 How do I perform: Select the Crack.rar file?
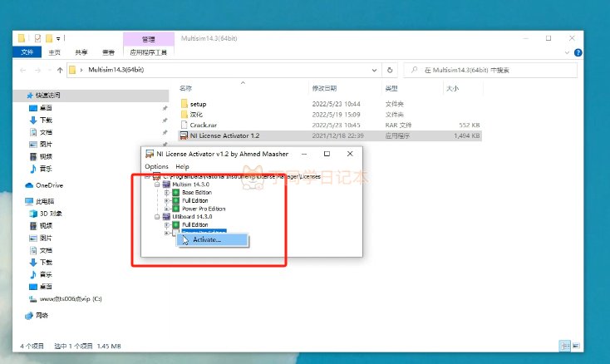[203, 125]
